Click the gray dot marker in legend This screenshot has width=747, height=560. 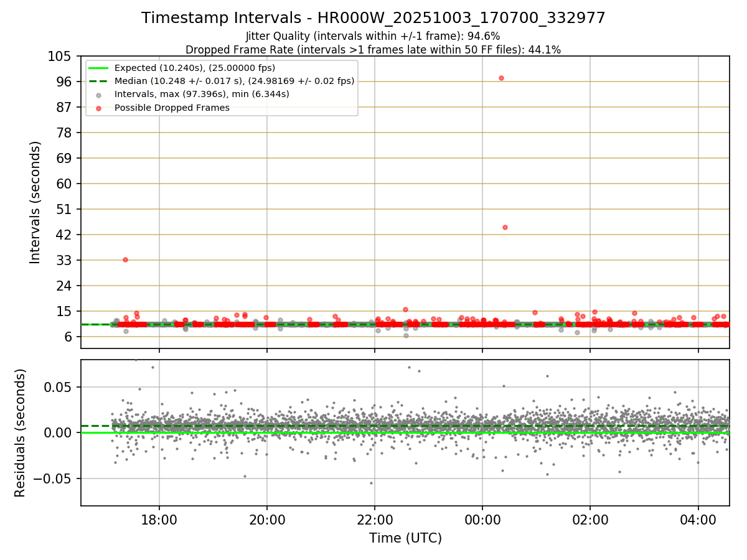tap(100, 95)
